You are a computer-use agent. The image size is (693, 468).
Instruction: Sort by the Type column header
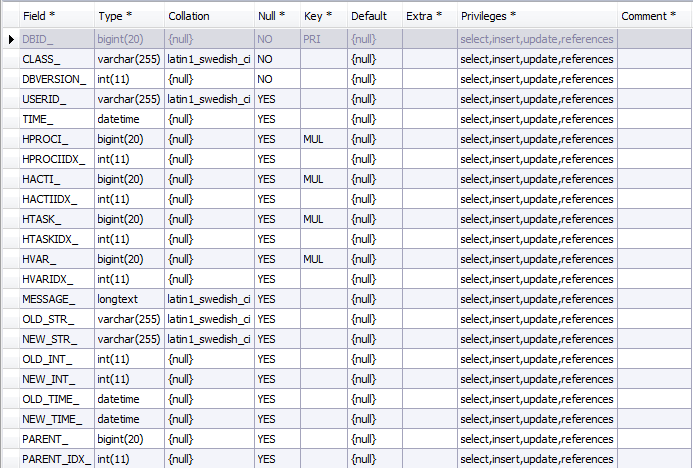pos(129,16)
